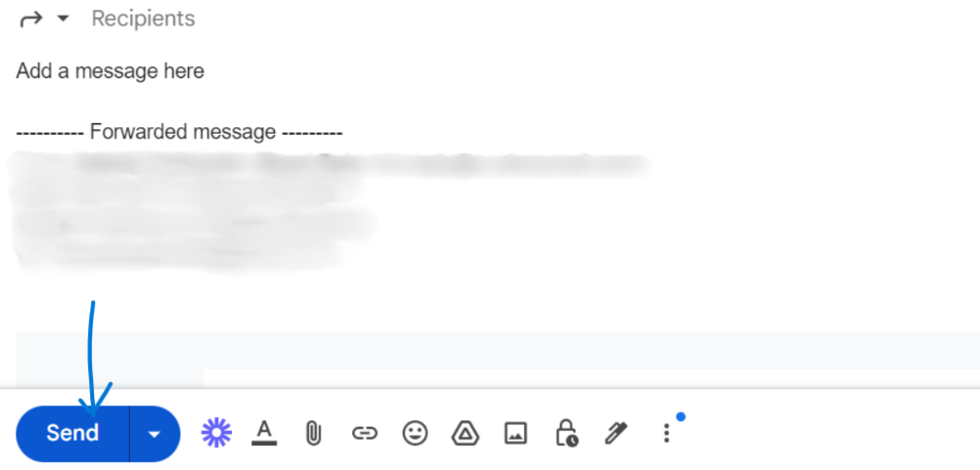This screenshot has height=470, width=980.
Task: Open the response type dropdown arrow
Action: (63, 19)
